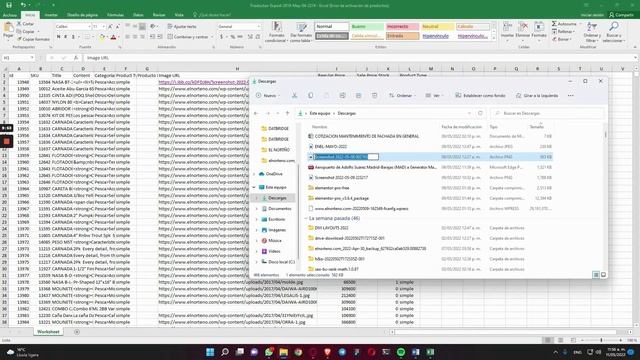Open the font size dropdown
This screenshot has height=360, width=640.
click(104, 27)
